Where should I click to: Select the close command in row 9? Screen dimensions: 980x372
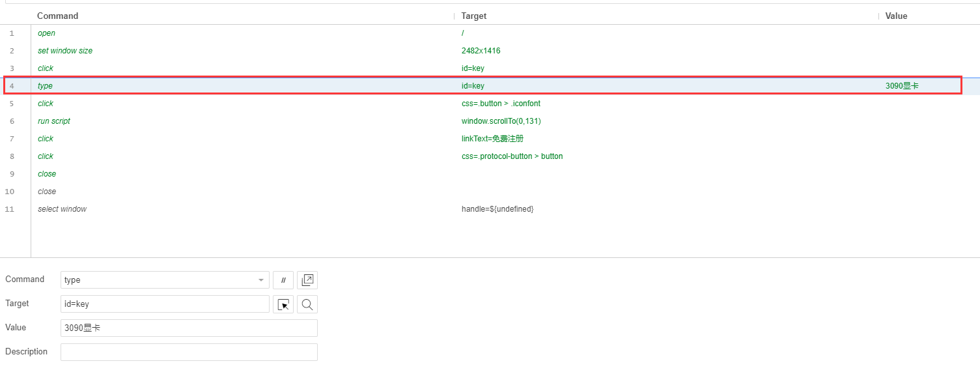[x=47, y=174]
